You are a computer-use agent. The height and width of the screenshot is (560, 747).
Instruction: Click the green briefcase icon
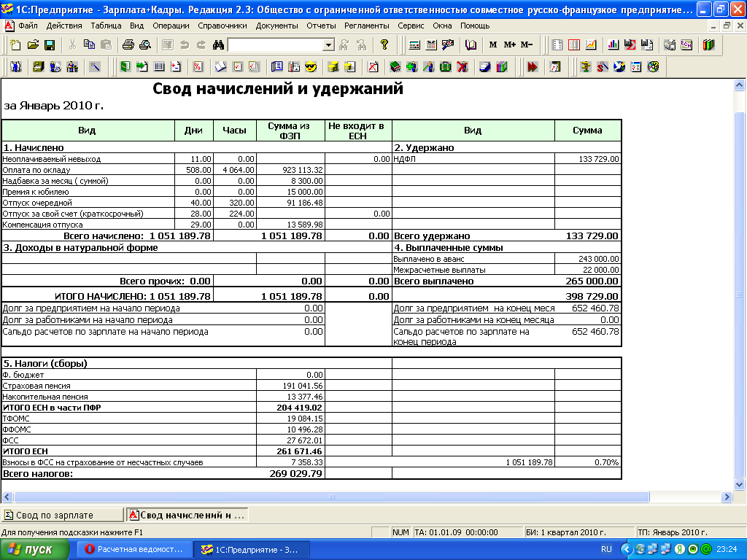tap(446, 66)
